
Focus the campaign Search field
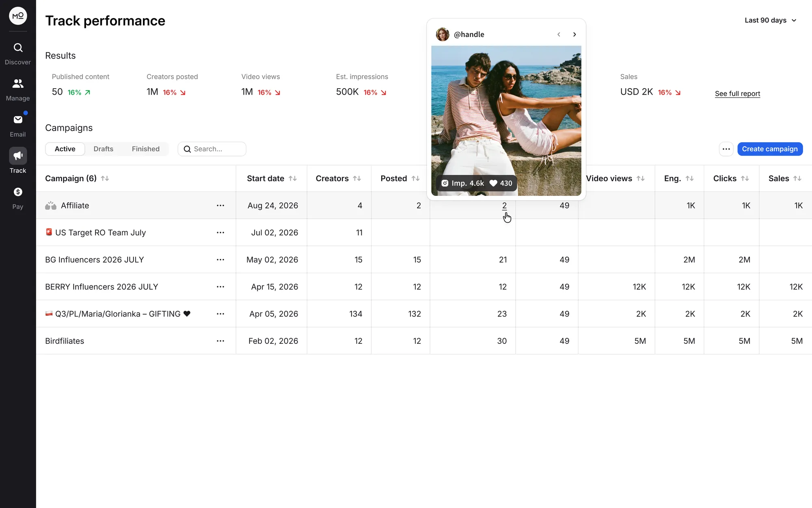tap(212, 149)
